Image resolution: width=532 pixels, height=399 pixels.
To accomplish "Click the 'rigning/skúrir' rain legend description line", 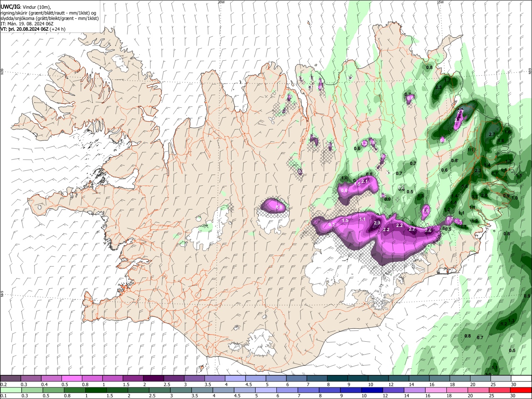I will click(49, 13).
